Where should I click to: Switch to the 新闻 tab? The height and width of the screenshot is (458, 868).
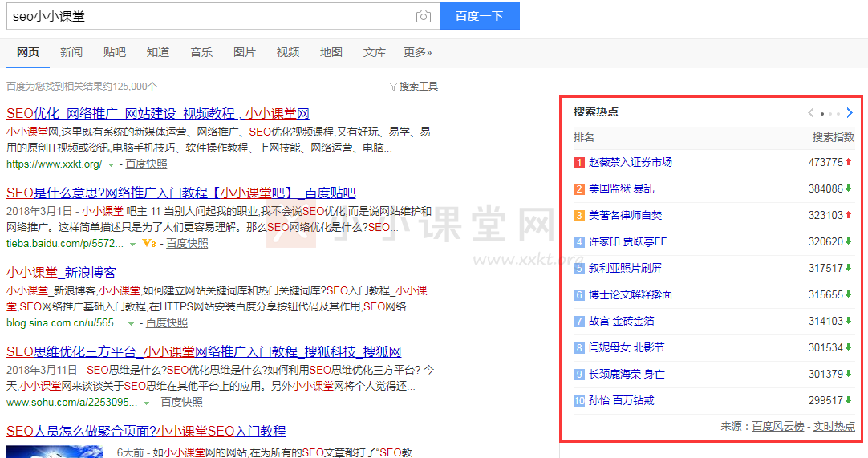(71, 52)
